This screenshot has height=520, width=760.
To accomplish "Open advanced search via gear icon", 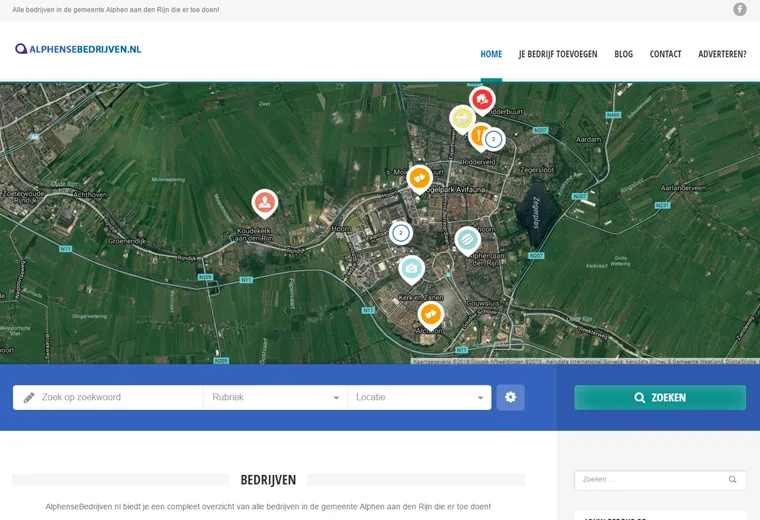I will pyautogui.click(x=510, y=397).
